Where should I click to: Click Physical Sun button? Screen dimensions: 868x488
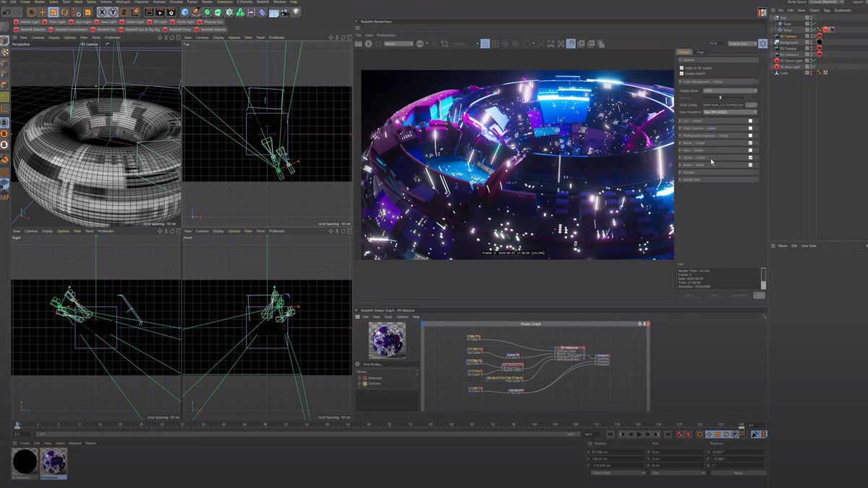210,22
